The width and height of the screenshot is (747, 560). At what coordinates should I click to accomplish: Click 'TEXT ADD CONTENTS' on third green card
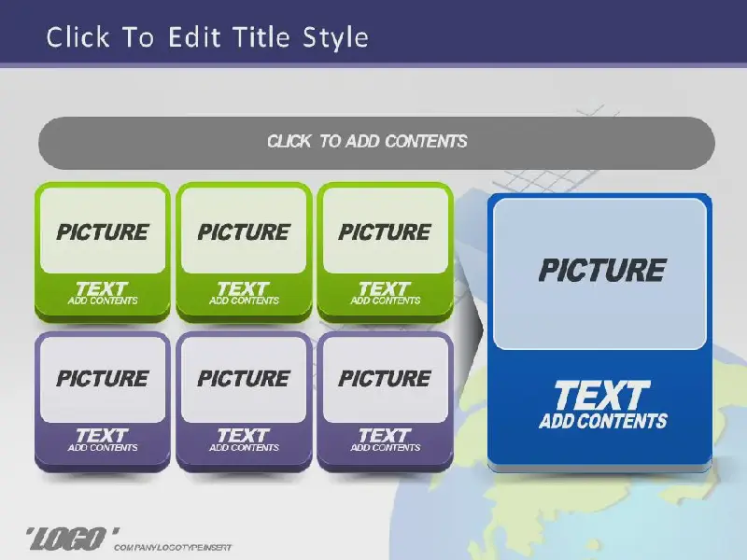coord(385,293)
